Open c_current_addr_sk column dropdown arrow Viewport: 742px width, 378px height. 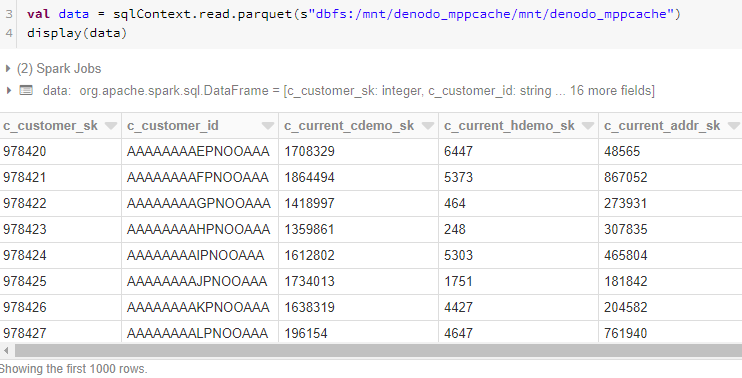(x=734, y=126)
